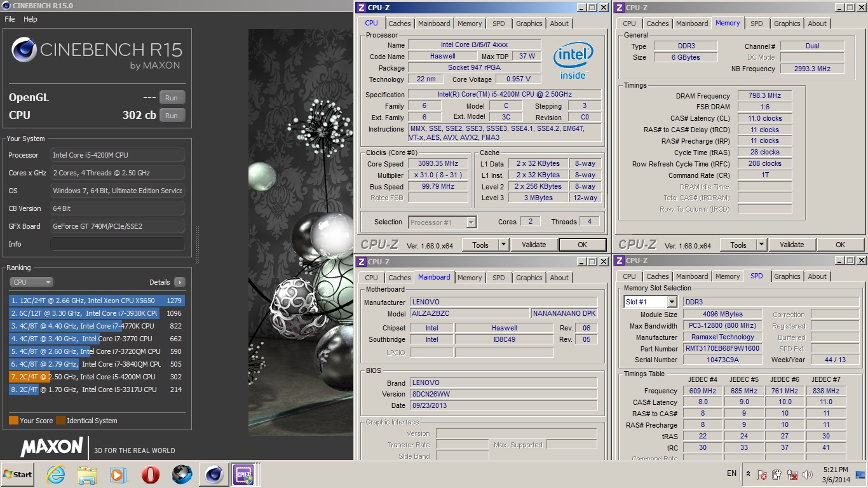Open CPU tab in CPU-Z Memory window

tap(629, 24)
